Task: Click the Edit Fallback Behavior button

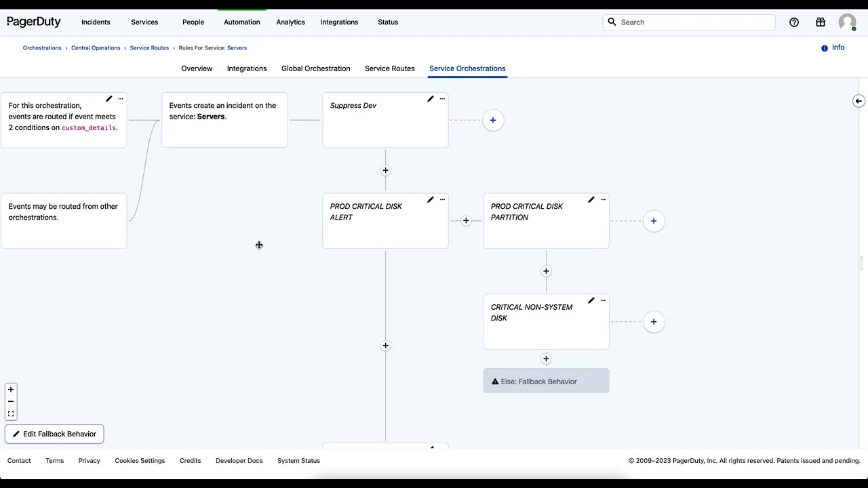Action: [x=54, y=434]
